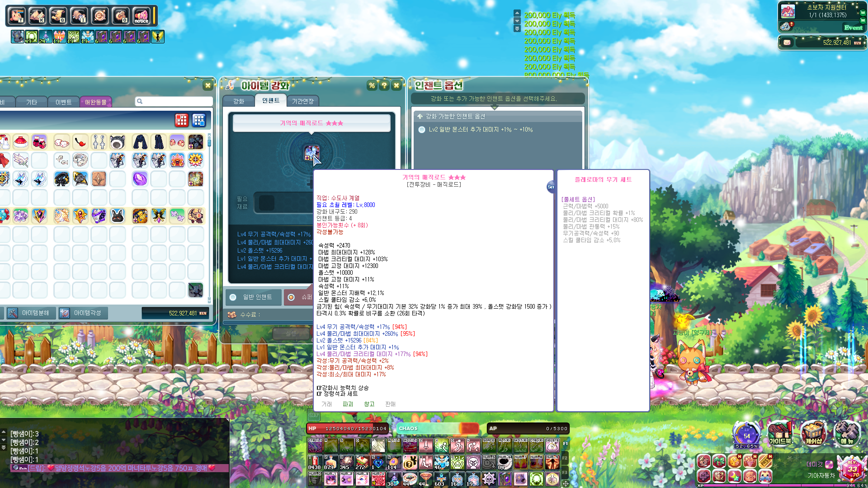Viewport: 868px width, 488px height.
Task: Select 일반 인챈트 radio option
Action: (233, 297)
